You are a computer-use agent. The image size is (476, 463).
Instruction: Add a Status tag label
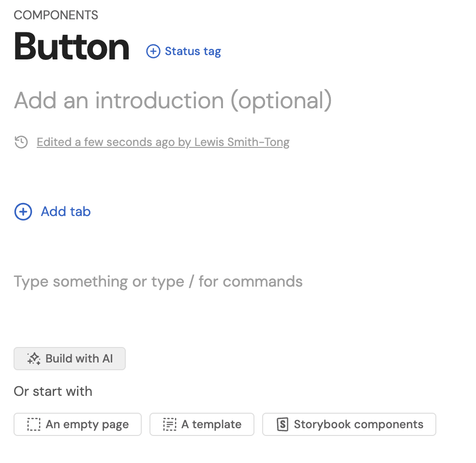coord(193,51)
